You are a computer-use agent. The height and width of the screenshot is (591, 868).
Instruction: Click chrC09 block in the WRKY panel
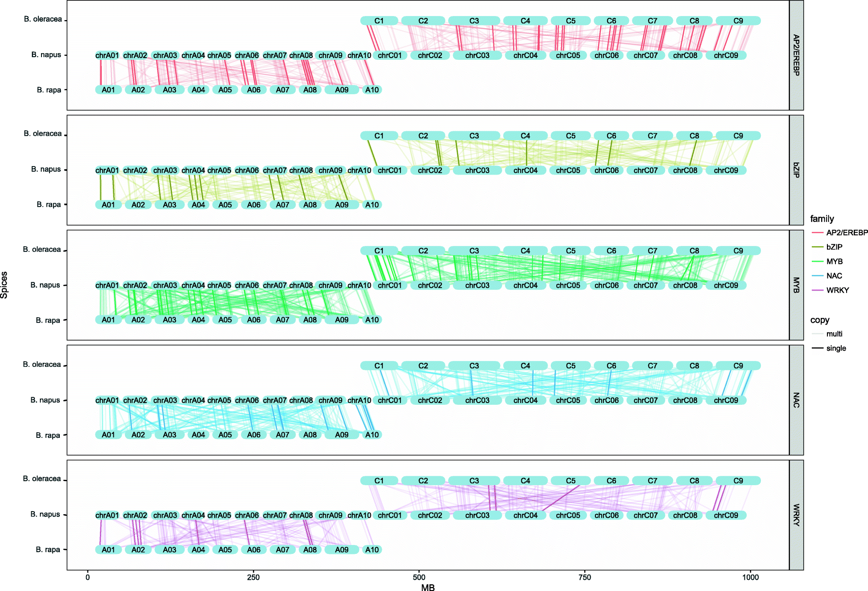coord(726,515)
